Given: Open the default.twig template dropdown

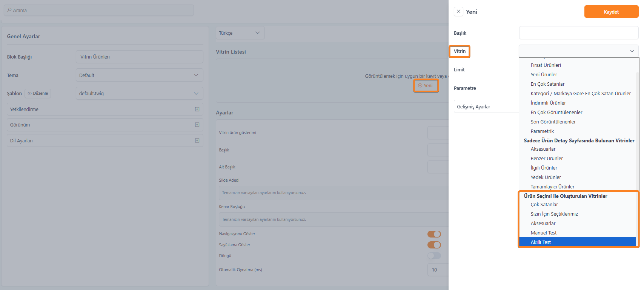Looking at the screenshot, I should point(140,93).
